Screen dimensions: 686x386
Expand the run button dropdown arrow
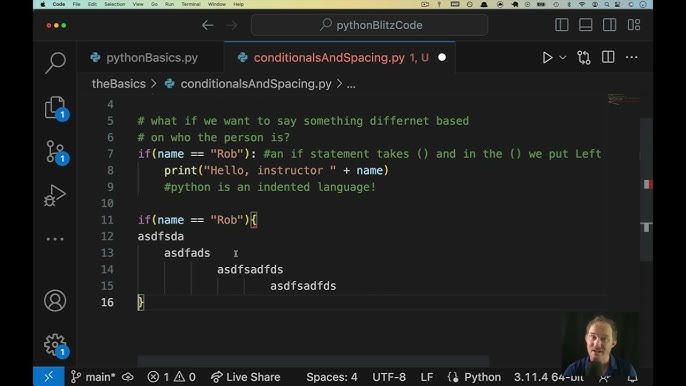563,57
